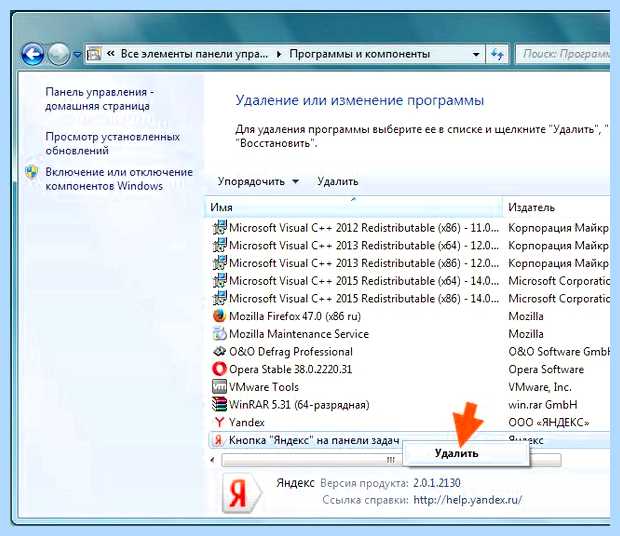Click icon of Visual C++ 2015 Redistributable (x86)
Image resolution: width=620 pixels, height=536 pixels.
pos(219,298)
